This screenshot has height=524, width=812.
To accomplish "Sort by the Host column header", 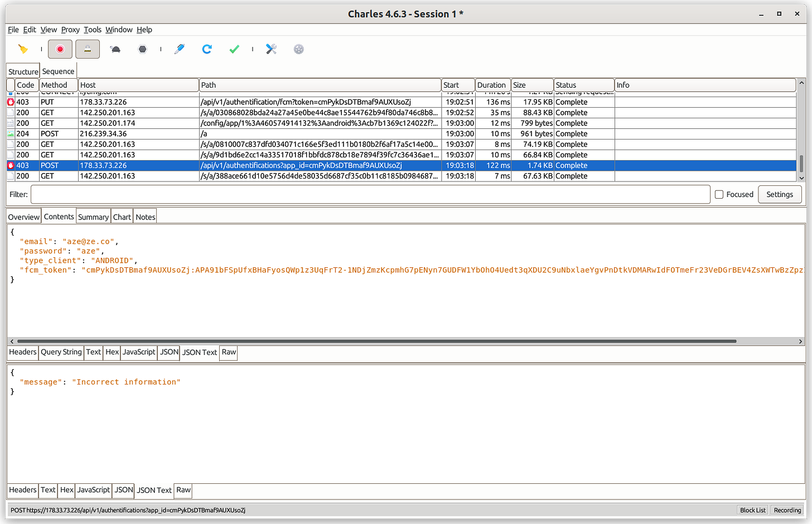I will (138, 85).
